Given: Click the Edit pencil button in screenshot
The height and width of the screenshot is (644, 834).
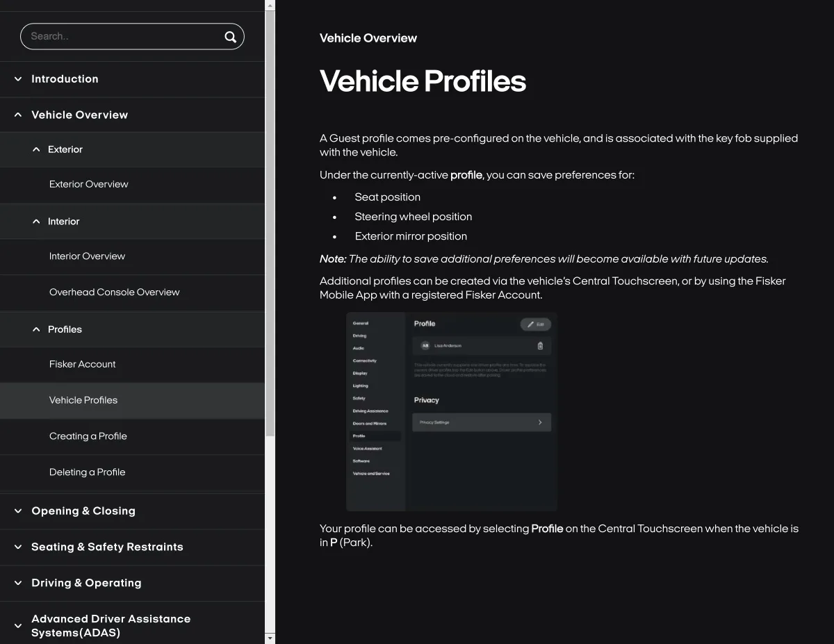Looking at the screenshot, I should (535, 324).
